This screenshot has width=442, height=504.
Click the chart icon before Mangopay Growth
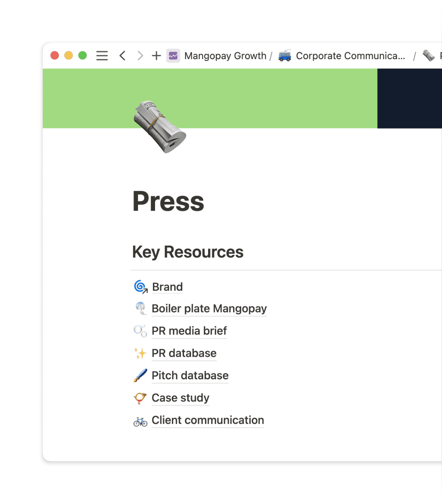point(173,56)
